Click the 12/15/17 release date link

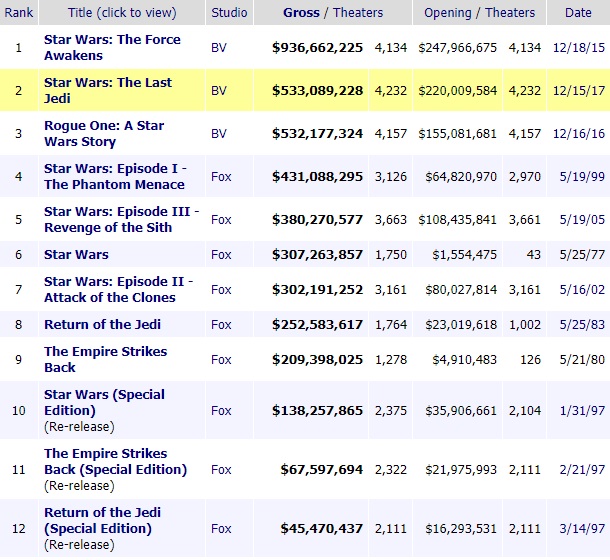click(577, 90)
